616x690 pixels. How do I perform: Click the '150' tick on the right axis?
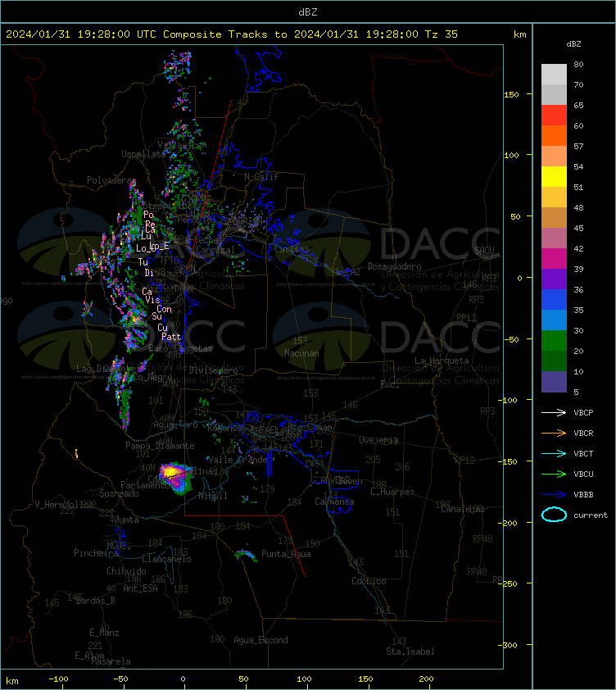coord(511,94)
